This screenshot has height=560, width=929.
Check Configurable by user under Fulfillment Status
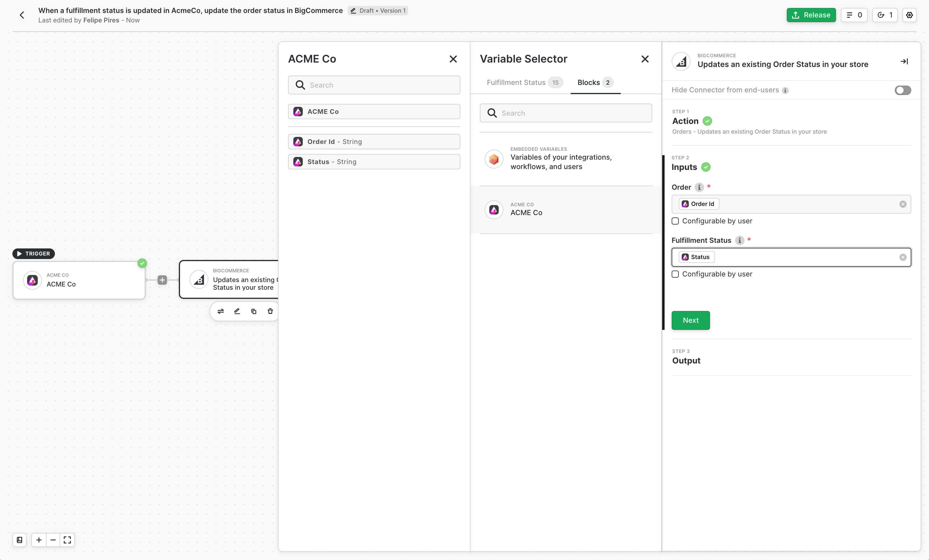tap(675, 274)
